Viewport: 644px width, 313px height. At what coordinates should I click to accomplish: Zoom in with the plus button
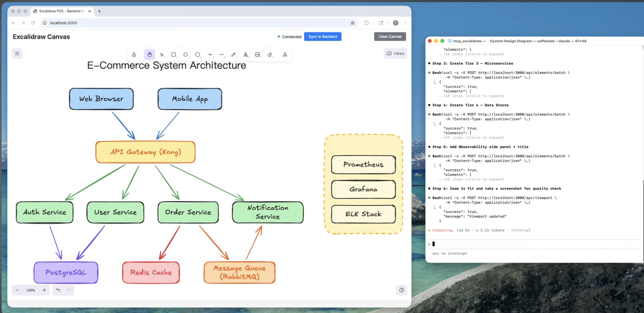pyautogui.click(x=44, y=290)
